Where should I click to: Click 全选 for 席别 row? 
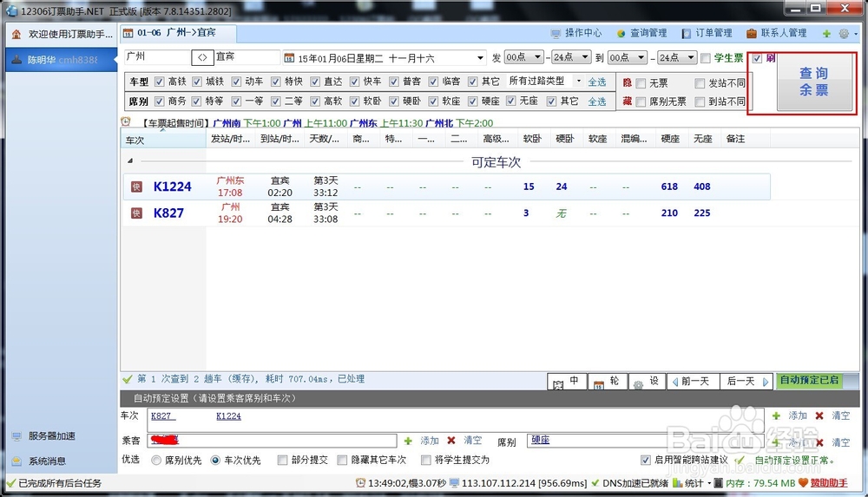(597, 101)
